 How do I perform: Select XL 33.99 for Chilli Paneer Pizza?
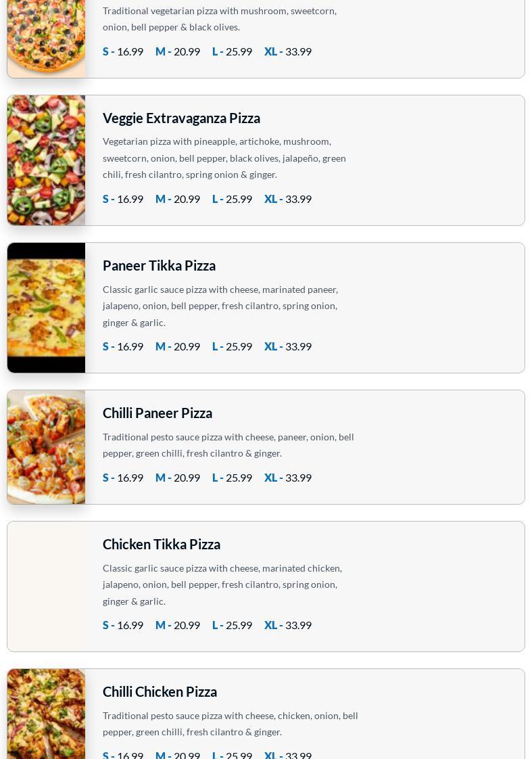coord(288,478)
